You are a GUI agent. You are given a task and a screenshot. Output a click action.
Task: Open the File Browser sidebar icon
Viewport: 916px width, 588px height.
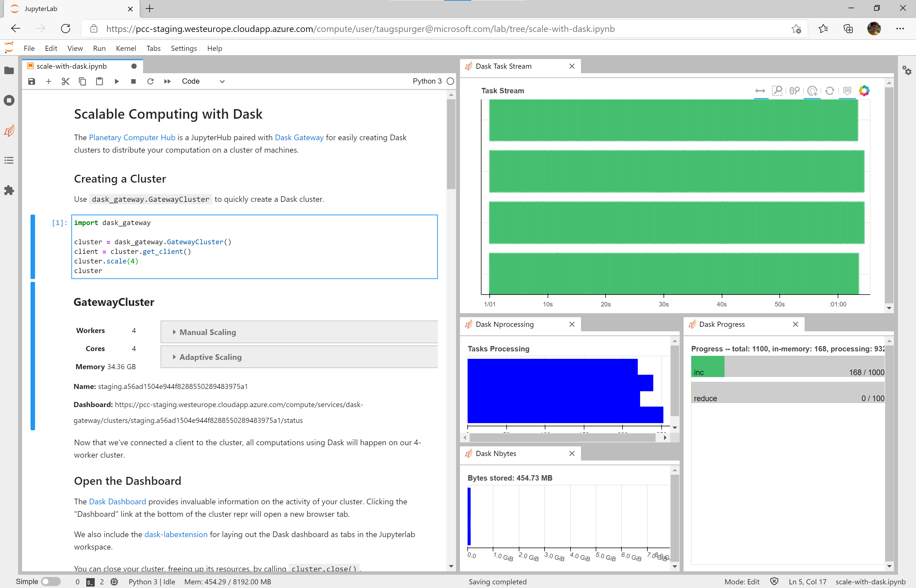(x=9, y=71)
